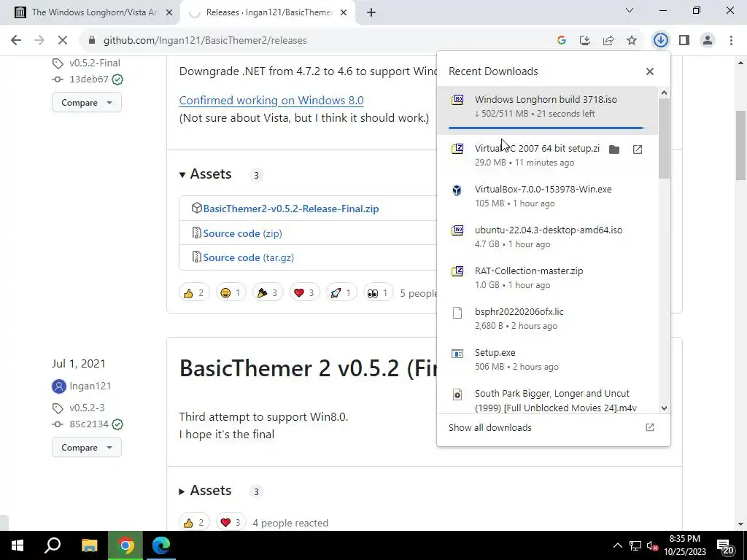747x560 pixels.
Task: Click the Chrome downloads toolbar icon
Action: (660, 41)
